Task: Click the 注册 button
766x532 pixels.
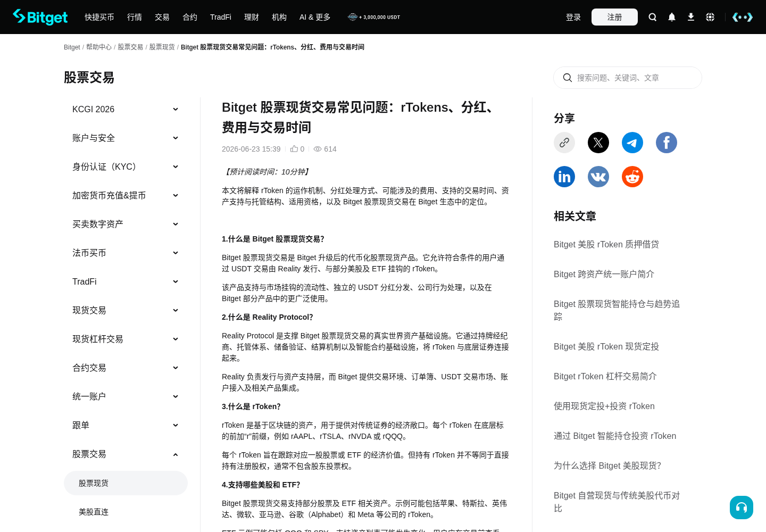Action: [614, 17]
